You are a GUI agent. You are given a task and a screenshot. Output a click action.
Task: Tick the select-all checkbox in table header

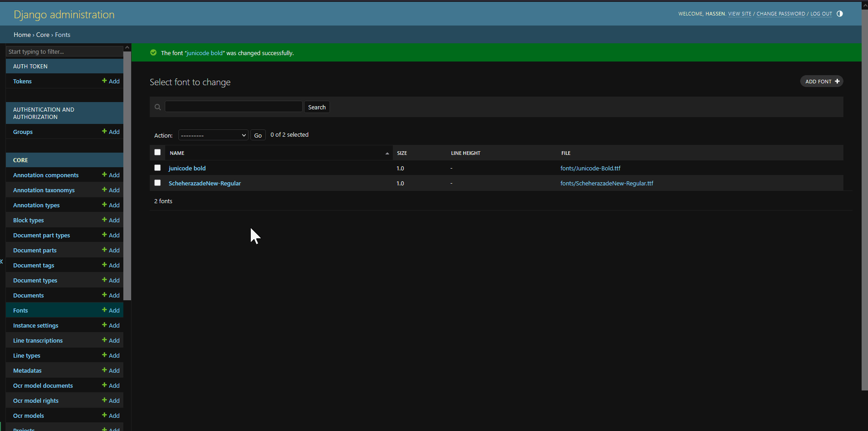[x=157, y=152]
